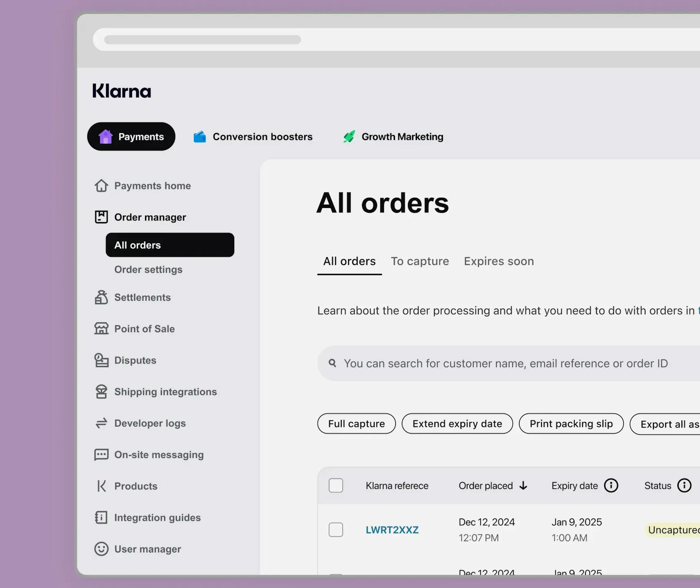Open the Payments section

[x=131, y=136]
